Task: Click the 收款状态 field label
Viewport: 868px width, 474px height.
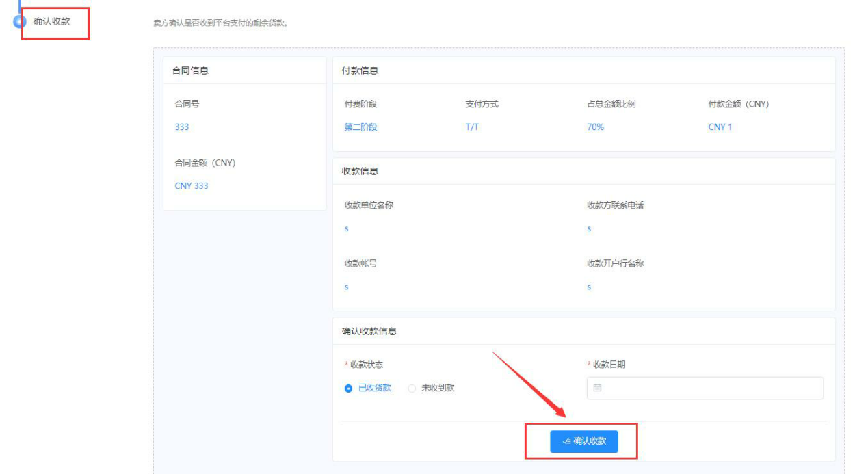Action: [366, 365]
